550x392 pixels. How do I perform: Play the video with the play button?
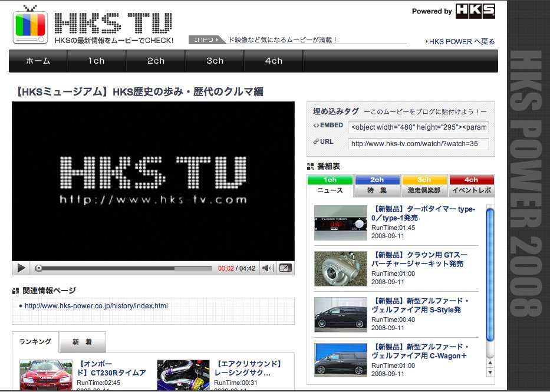[21, 268]
